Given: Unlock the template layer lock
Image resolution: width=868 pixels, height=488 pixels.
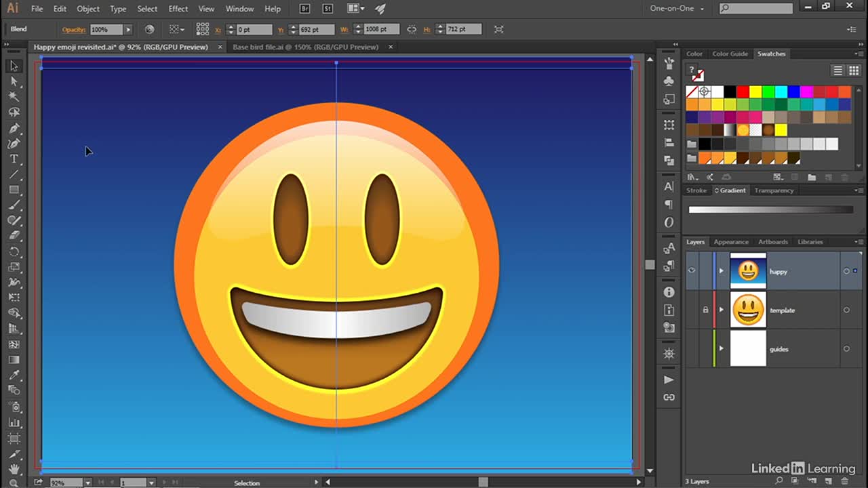Looking at the screenshot, I should point(705,310).
